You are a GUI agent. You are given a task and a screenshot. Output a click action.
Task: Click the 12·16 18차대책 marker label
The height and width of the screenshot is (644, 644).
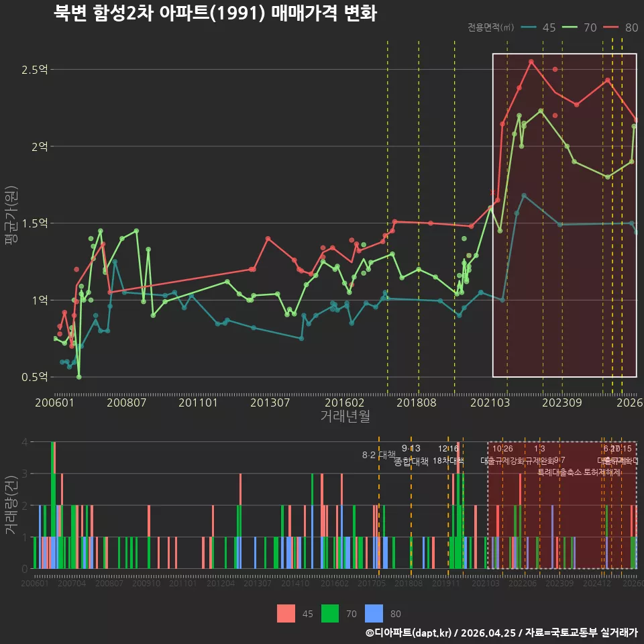[x=448, y=455]
